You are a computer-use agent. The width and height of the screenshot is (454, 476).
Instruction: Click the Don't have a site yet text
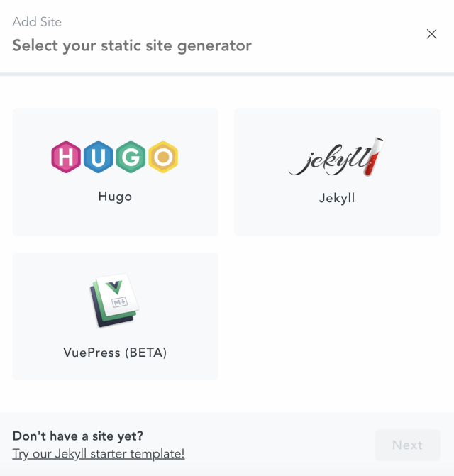(78, 436)
